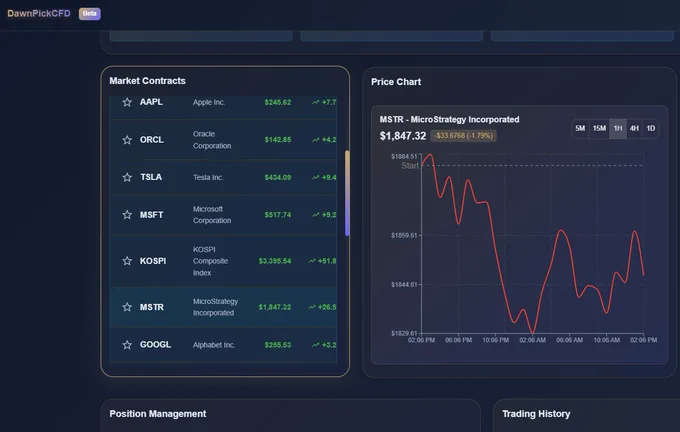Open the TSLA ticker symbol
680x432 pixels.
click(151, 177)
